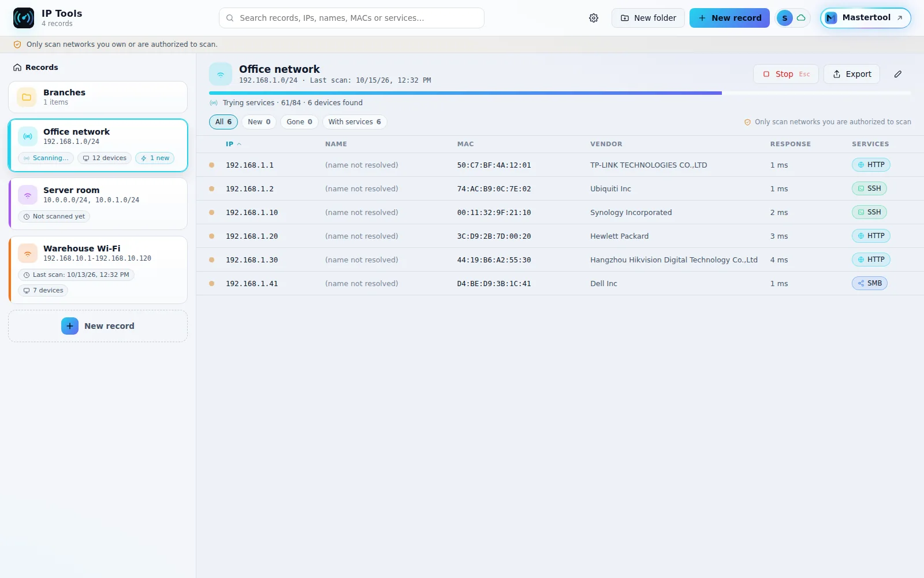Click the SMB service badge for 192.168.1.41
This screenshot has width=924, height=578.
870,283
